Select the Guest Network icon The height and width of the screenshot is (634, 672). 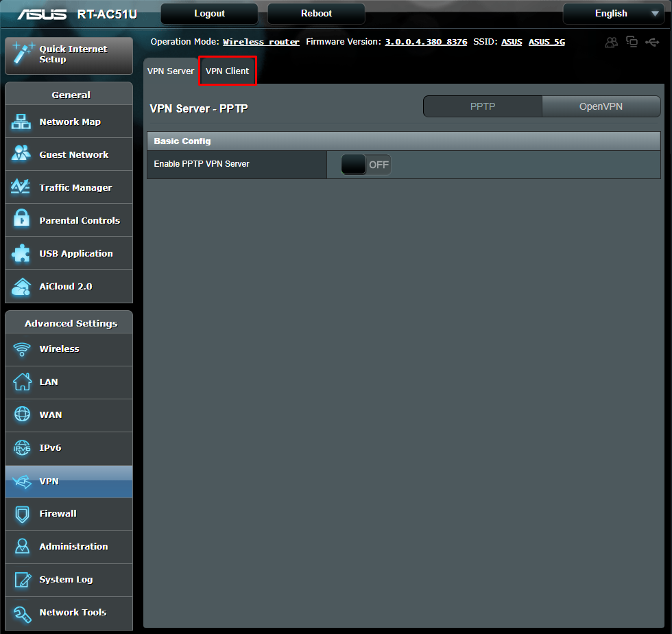(x=21, y=154)
